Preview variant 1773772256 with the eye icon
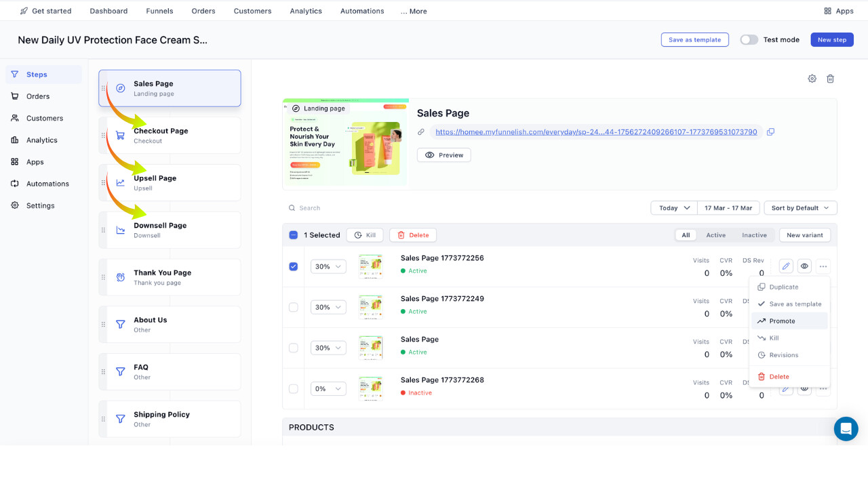The image size is (868, 488). [804, 266]
